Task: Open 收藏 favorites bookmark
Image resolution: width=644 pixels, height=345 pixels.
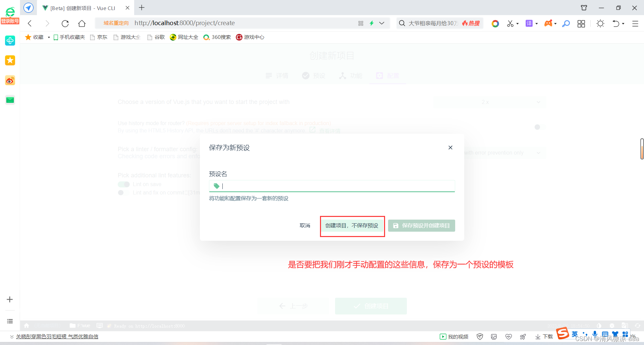Action: 35,37
